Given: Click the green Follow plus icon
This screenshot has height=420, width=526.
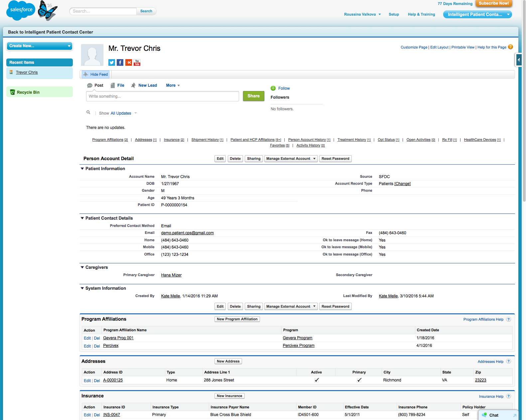Looking at the screenshot, I should pyautogui.click(x=273, y=88).
